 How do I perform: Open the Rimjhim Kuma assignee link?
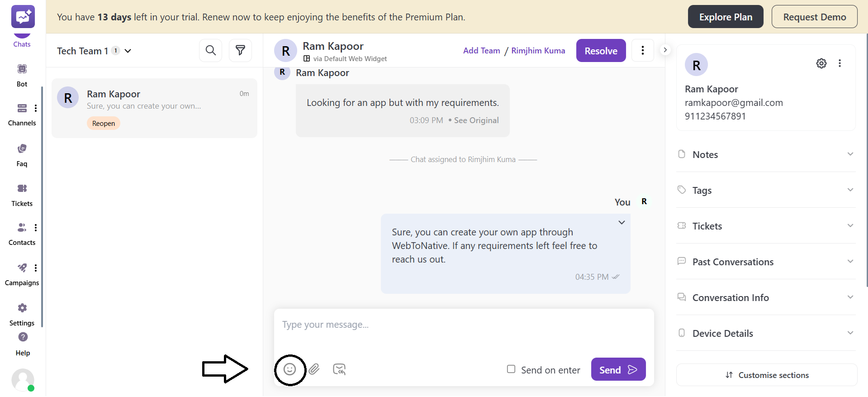pyautogui.click(x=538, y=50)
